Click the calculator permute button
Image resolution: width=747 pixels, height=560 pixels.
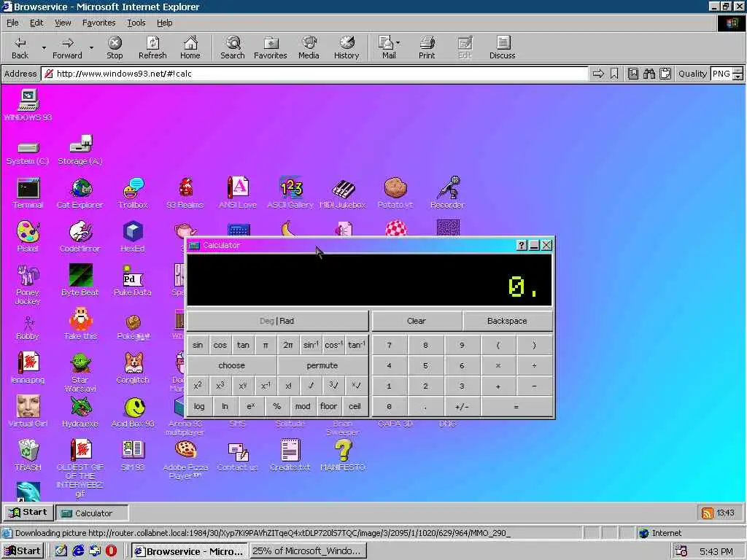pos(322,365)
